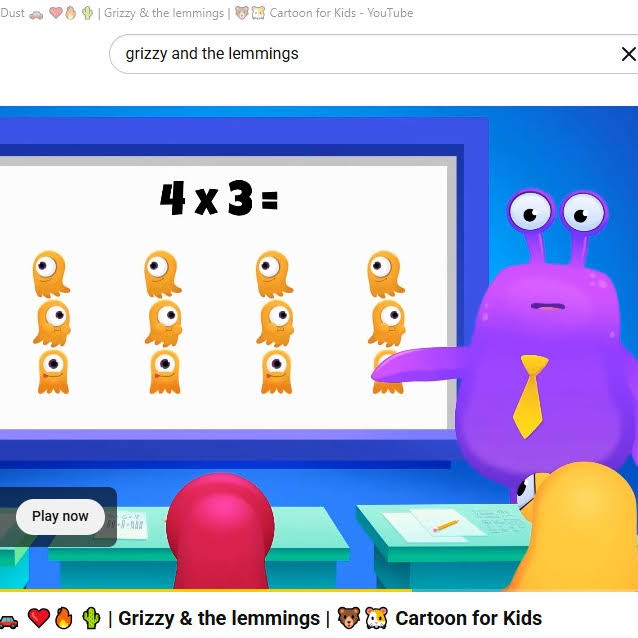Click the car emoji in the video title
Viewport: 638px width, 638px height.
click(8, 619)
